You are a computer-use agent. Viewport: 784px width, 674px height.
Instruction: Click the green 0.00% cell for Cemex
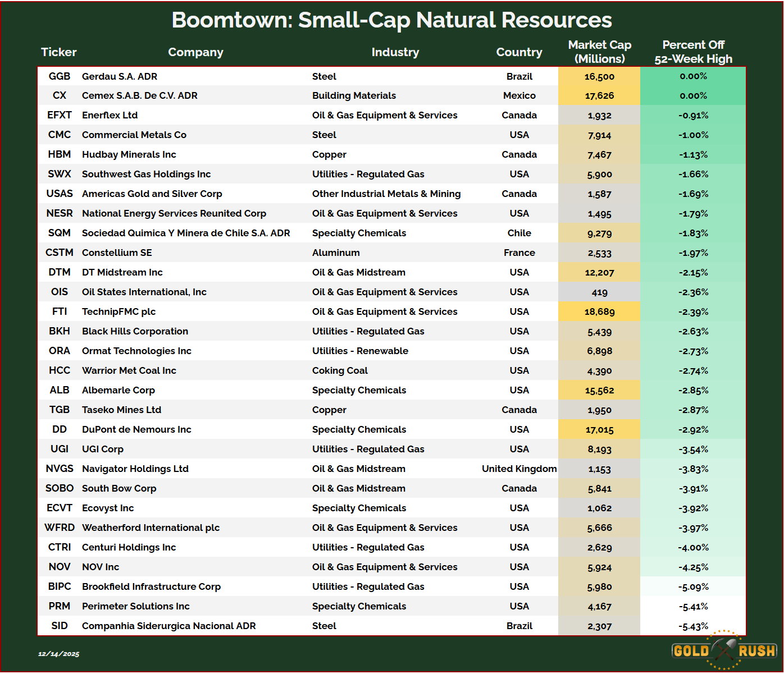click(693, 96)
